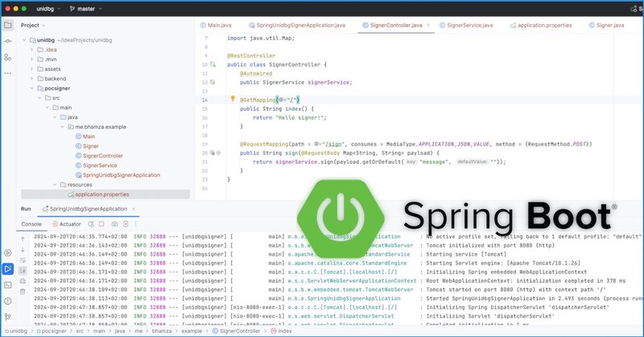The image size is (644, 337).
Task: Clear console with the trash icon
Action: (x=23, y=291)
